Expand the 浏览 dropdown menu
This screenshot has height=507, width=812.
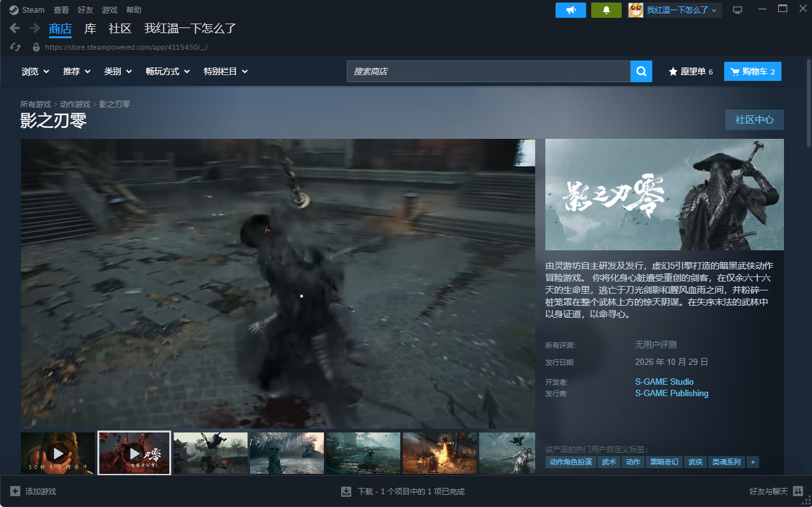click(x=36, y=71)
